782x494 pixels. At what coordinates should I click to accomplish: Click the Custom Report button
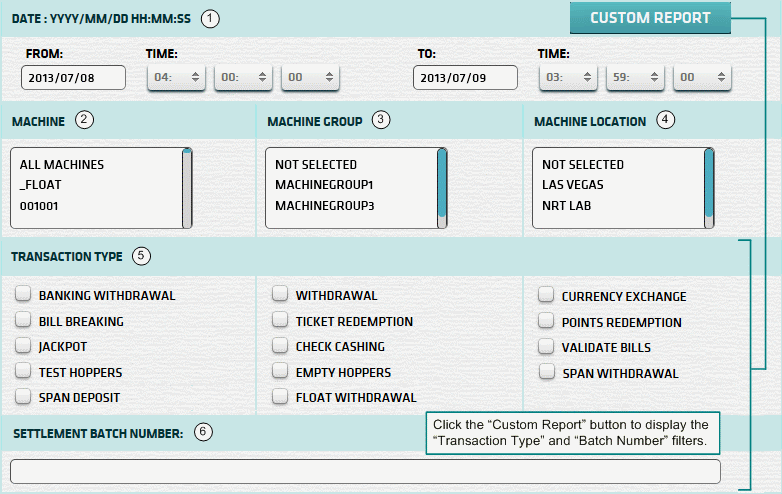650,18
